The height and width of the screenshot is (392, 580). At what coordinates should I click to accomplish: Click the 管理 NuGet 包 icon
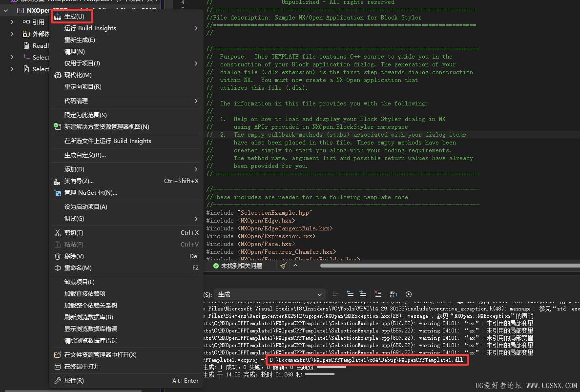click(58, 193)
